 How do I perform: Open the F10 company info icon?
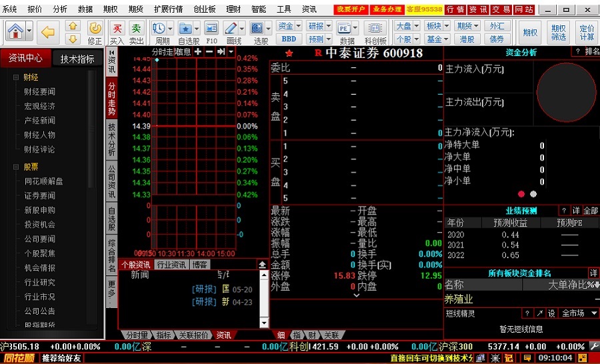pyautogui.click(x=211, y=28)
